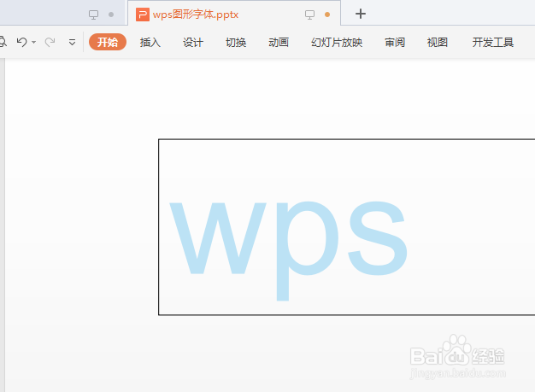535x392 pixels.
Task: Open the undo history dropdown arrow
Action: coord(34,42)
